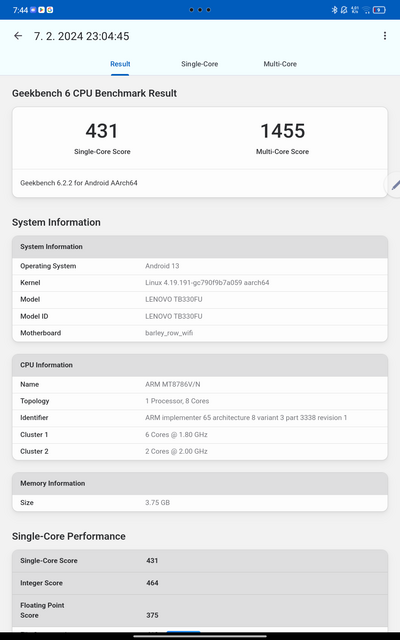
Task: Tap the three dots in status bar
Action: (200, 10)
